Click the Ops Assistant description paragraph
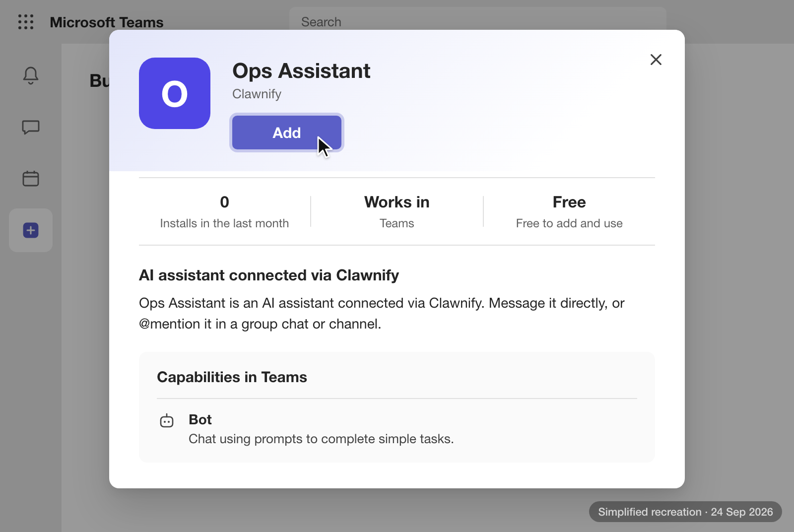 pos(382,313)
